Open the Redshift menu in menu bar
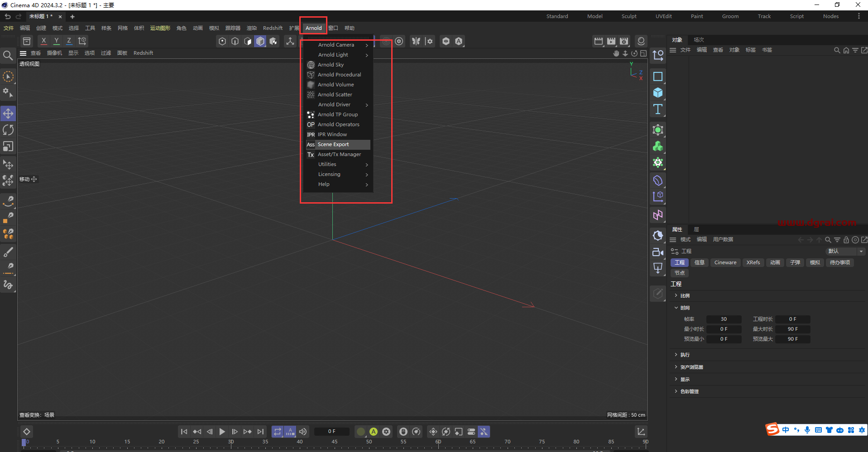The height and width of the screenshot is (452, 868). tap(273, 28)
